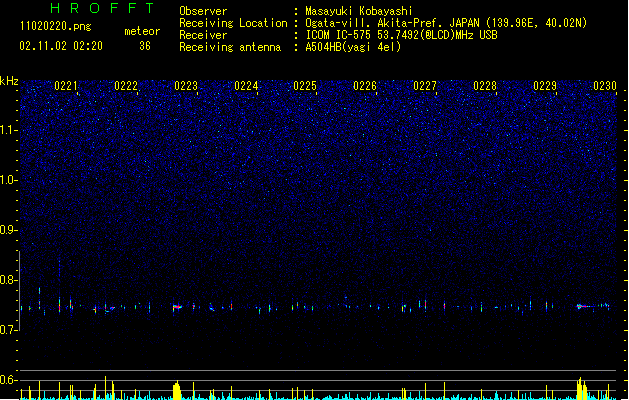
Task: Click the observer name Masayuki Kobayashi
Action: click(359, 11)
